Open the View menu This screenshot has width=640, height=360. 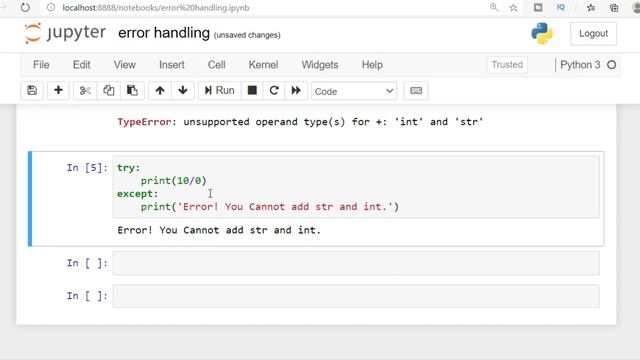(124, 65)
